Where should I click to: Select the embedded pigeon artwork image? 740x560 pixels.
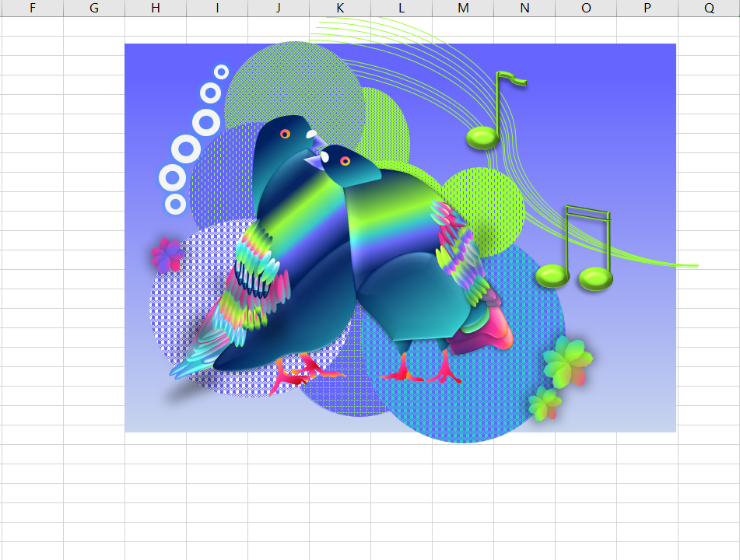click(x=400, y=237)
